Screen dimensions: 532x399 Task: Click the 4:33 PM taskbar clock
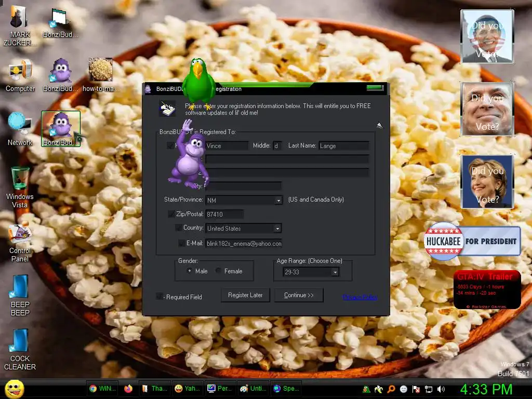486,389
